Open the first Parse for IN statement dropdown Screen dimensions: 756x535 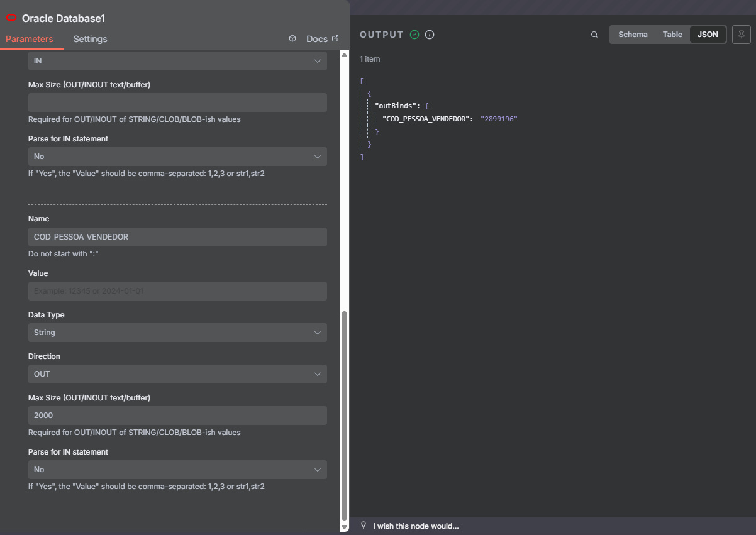(177, 157)
